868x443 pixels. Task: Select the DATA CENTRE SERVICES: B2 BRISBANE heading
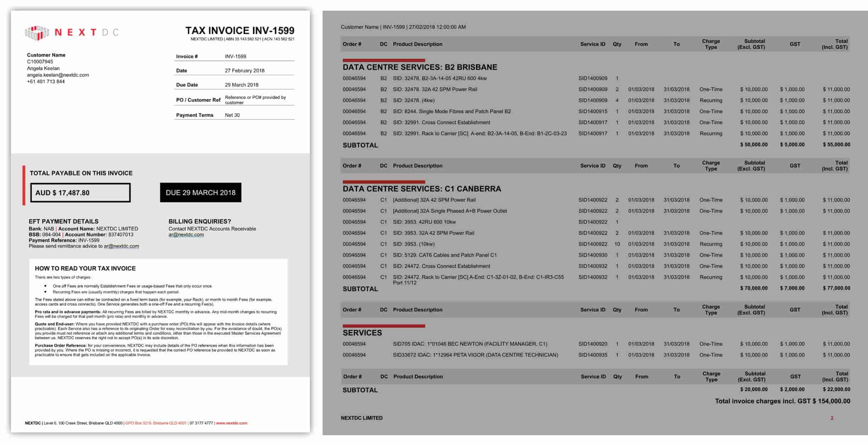pos(420,67)
